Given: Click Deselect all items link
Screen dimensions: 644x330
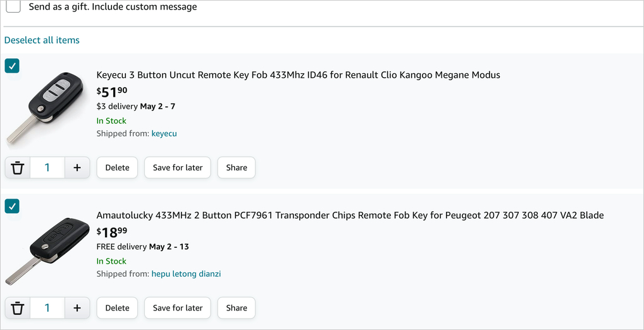Looking at the screenshot, I should (42, 40).
